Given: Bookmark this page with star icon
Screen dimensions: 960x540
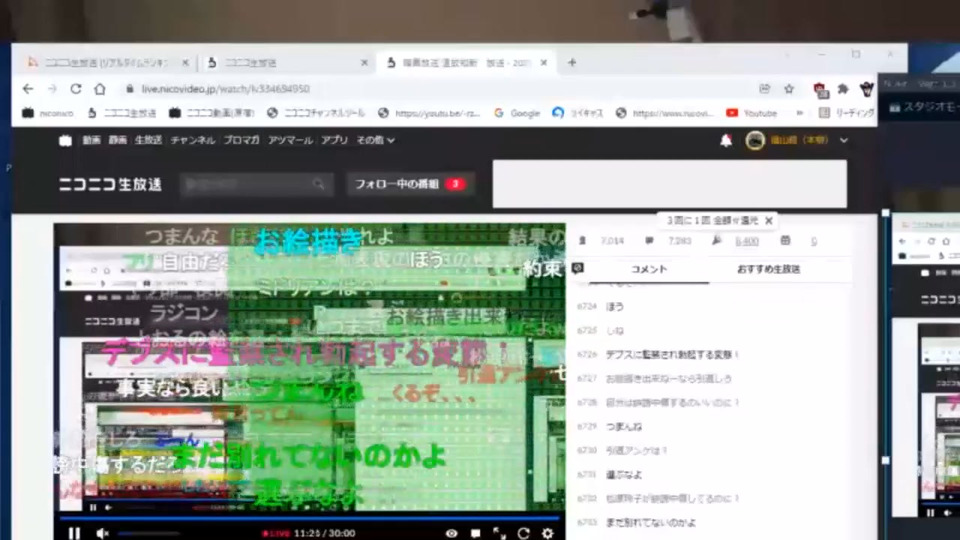Looking at the screenshot, I should pyautogui.click(x=789, y=89).
